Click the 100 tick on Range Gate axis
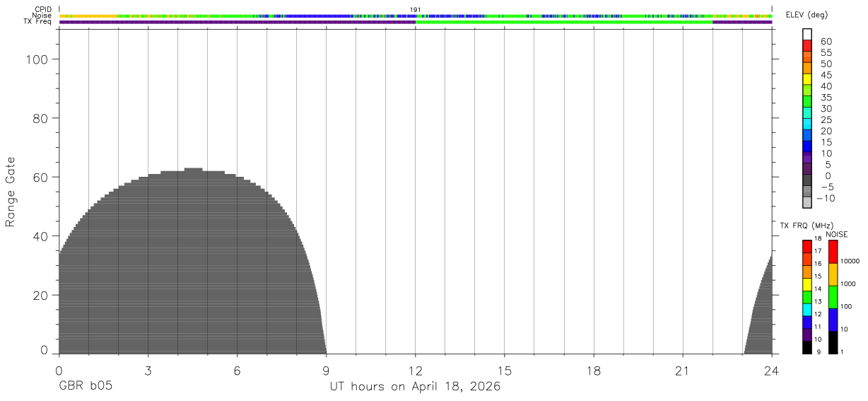Viewport: 868px width, 401px height. pos(37,60)
